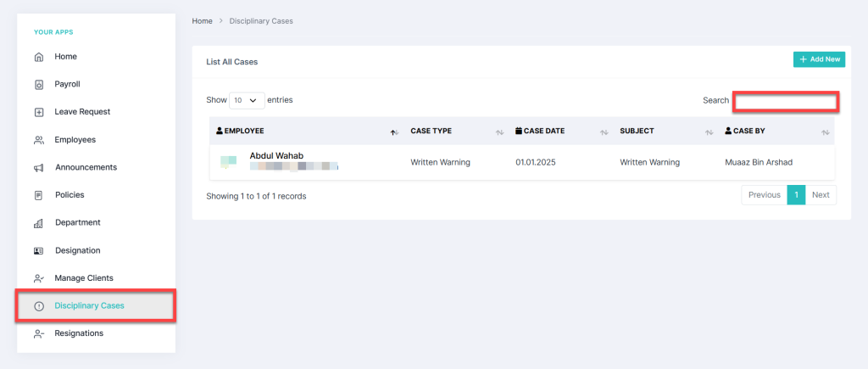This screenshot has height=369, width=868.
Task: Focus the Search input field
Action: [x=786, y=102]
